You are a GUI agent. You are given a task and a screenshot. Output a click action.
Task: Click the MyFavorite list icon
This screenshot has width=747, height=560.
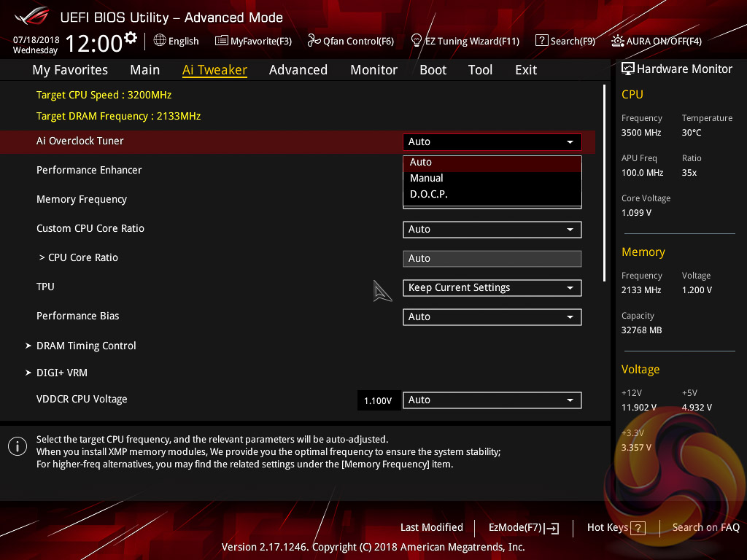222,41
